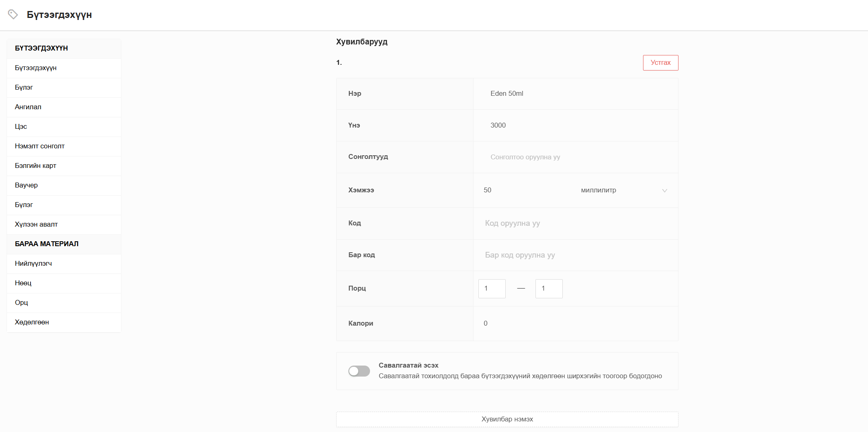Go to Нийлүүлэгч in sidebar
Screen dimensions: 868x432
pyautogui.click(x=33, y=264)
